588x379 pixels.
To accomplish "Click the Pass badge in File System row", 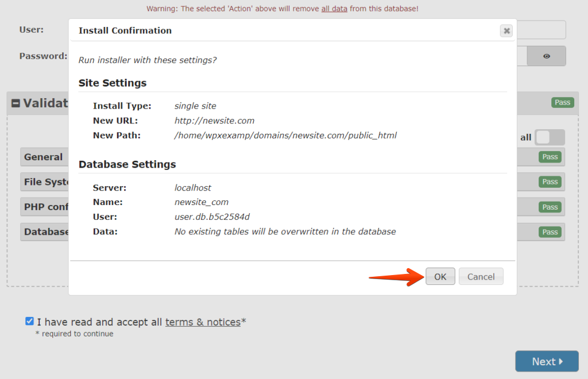I will pyautogui.click(x=550, y=181).
